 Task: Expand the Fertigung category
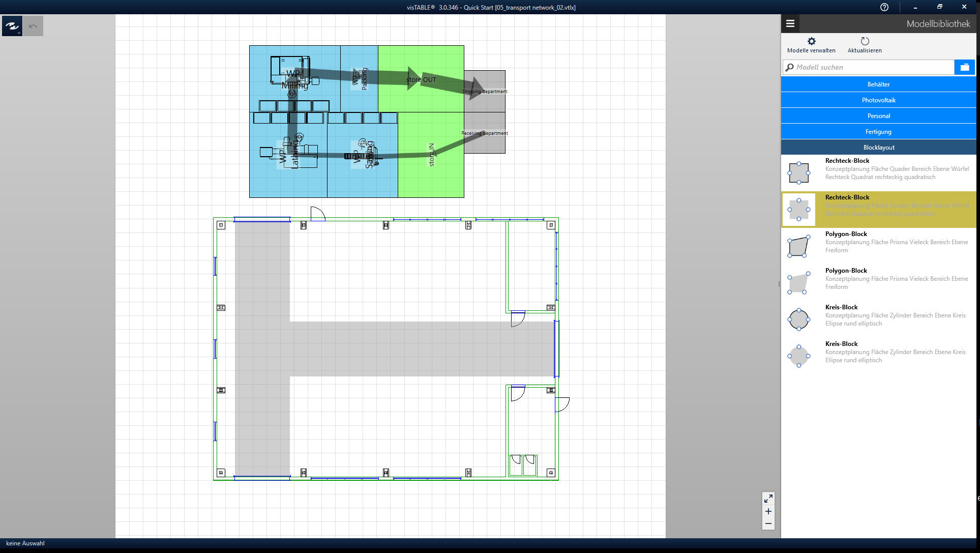(878, 132)
